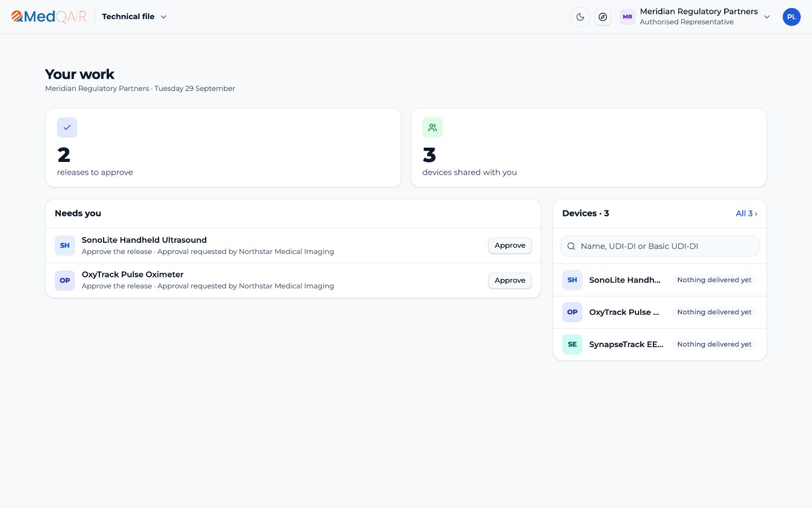Screen dimensions: 812x508
Task: Open OxyTrack Pulse Oximeter in Needs you
Action: [293, 280]
